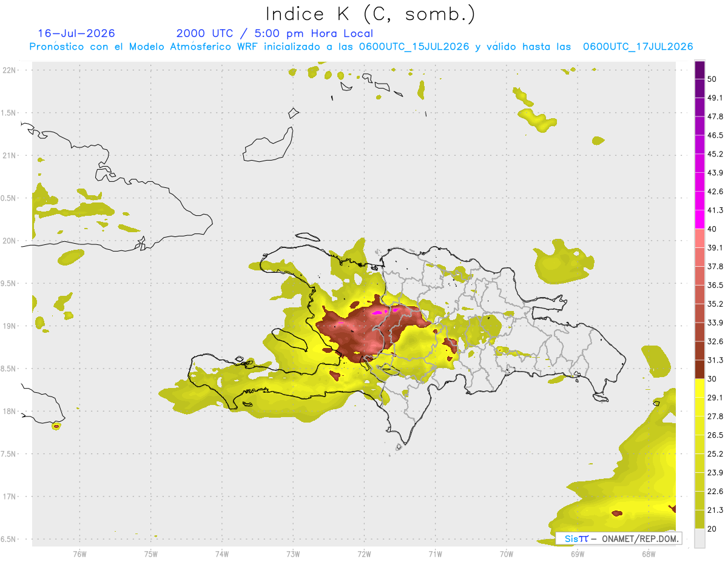Screen dimensions: 728x562
Task: Click the '21N' latitude axis label
Action: 10,156
